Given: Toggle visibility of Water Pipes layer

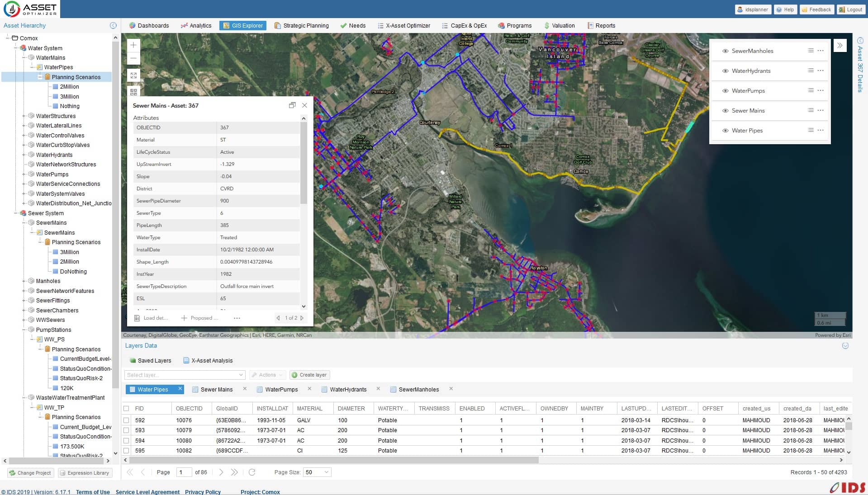Looking at the screenshot, I should [x=725, y=131].
